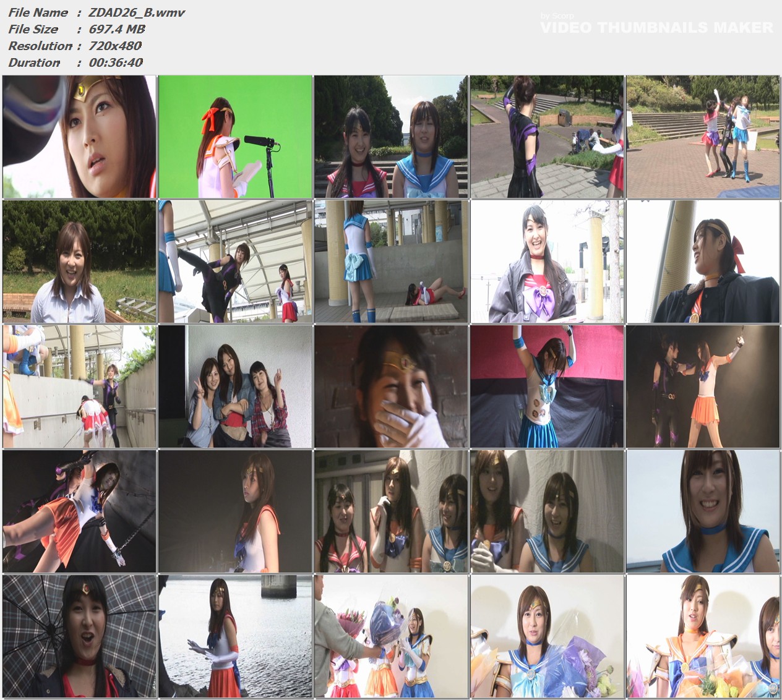Open the bouquet being handed over thumbnail
782x700 pixels.
(x=391, y=636)
